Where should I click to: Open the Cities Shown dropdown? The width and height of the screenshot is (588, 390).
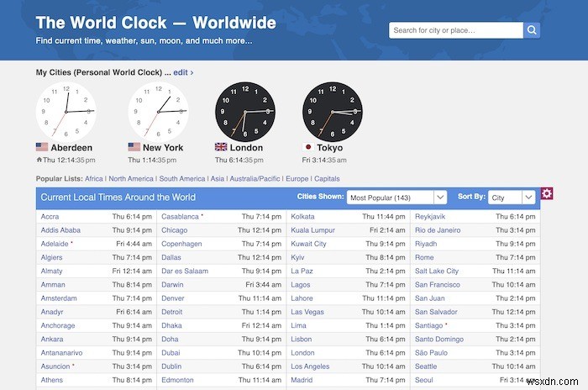pos(396,198)
